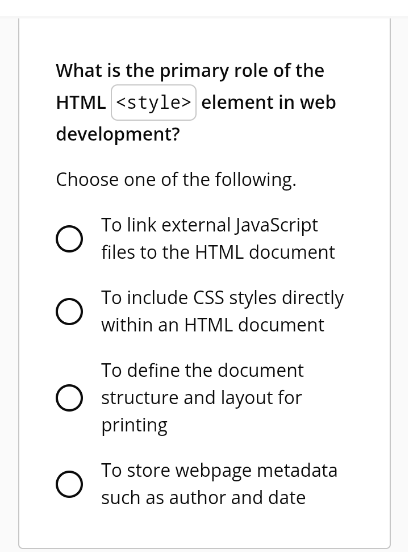Click the "within an HTML document" line
This screenshot has height=552, width=408.
coord(213,325)
